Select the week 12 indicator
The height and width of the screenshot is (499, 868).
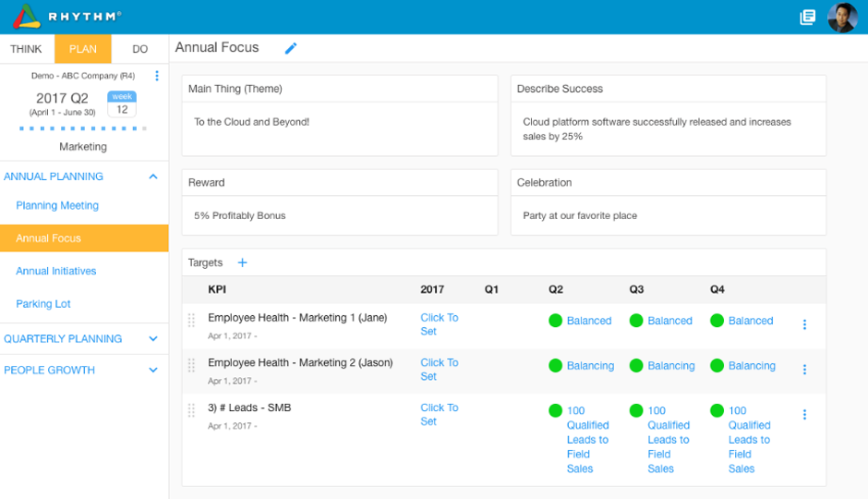[x=122, y=104]
